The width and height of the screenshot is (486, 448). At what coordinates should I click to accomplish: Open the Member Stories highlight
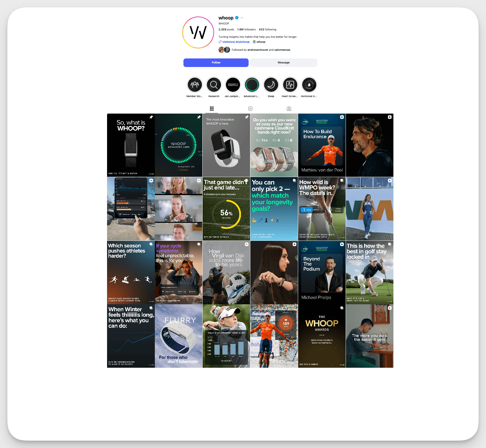(x=195, y=85)
